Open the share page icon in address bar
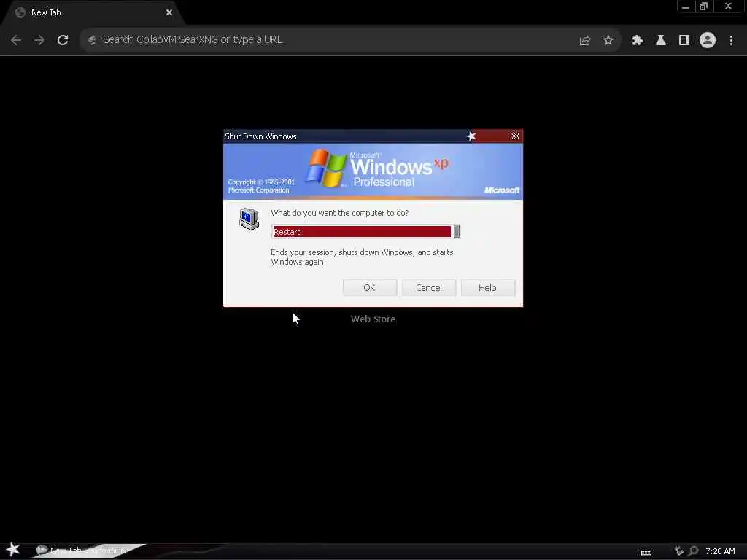 [x=585, y=41]
